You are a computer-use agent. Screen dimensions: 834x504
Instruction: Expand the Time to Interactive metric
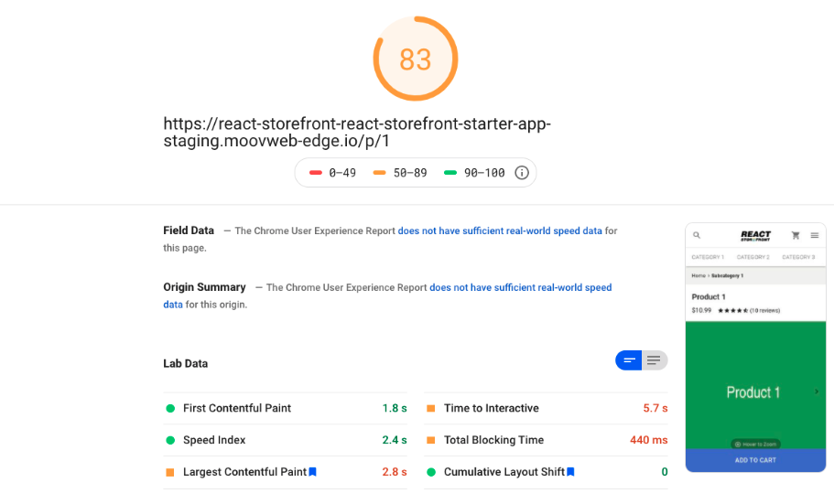tap(546, 408)
